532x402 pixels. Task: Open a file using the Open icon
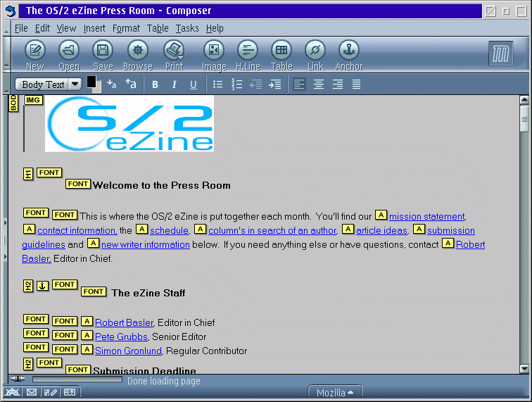point(69,55)
